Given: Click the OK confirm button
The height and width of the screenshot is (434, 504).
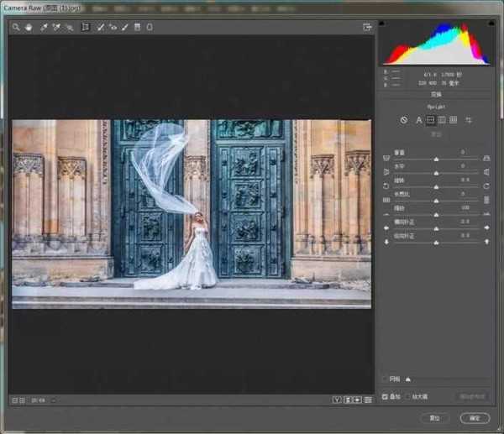Looking at the screenshot, I should 475,417.
